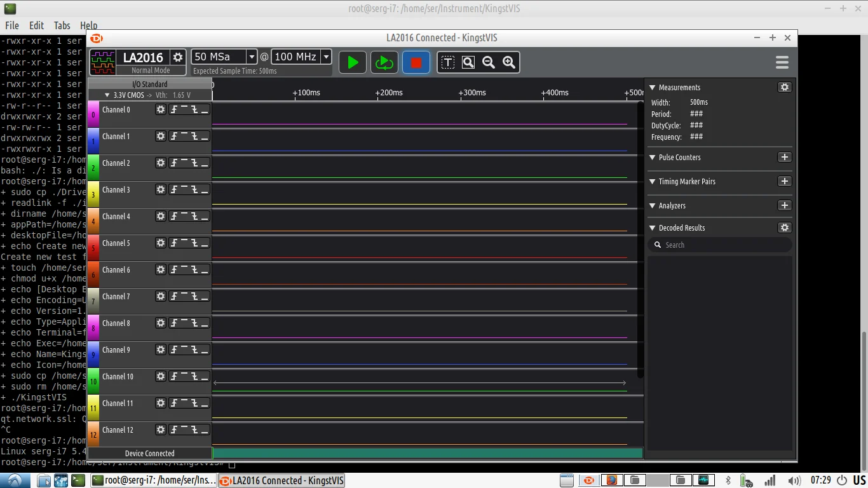Image resolution: width=868 pixels, height=488 pixels.
Task: Set low level trigger on Channel 3
Action: tap(205, 189)
